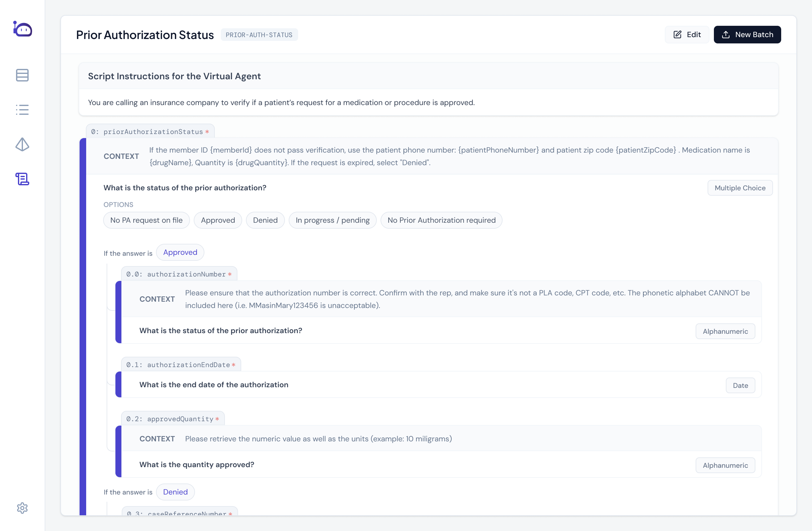Click the '0.2: approvedQuantity' field label
The image size is (812, 531).
[172, 419]
